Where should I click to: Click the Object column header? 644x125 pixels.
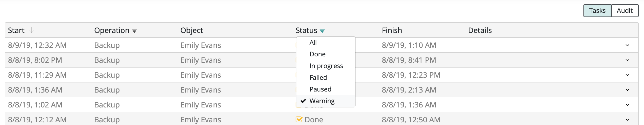tap(192, 30)
